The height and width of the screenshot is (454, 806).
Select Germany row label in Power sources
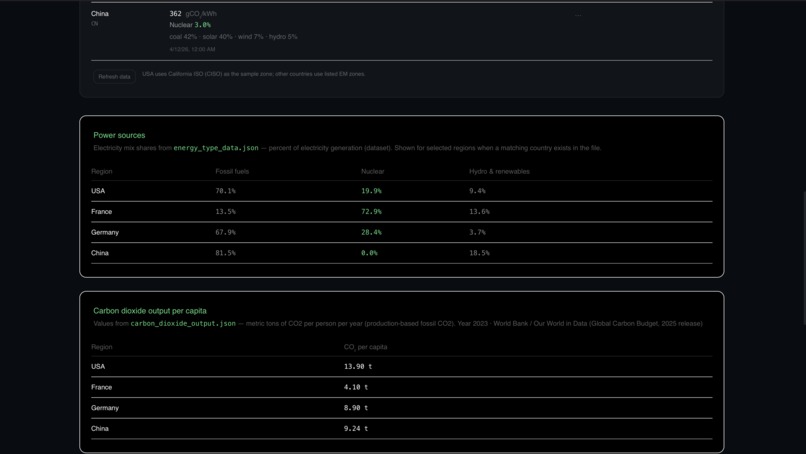coord(105,232)
